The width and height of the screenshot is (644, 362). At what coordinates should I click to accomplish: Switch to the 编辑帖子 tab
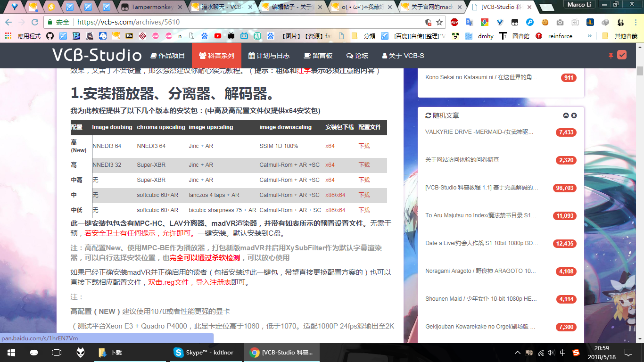[292, 7]
